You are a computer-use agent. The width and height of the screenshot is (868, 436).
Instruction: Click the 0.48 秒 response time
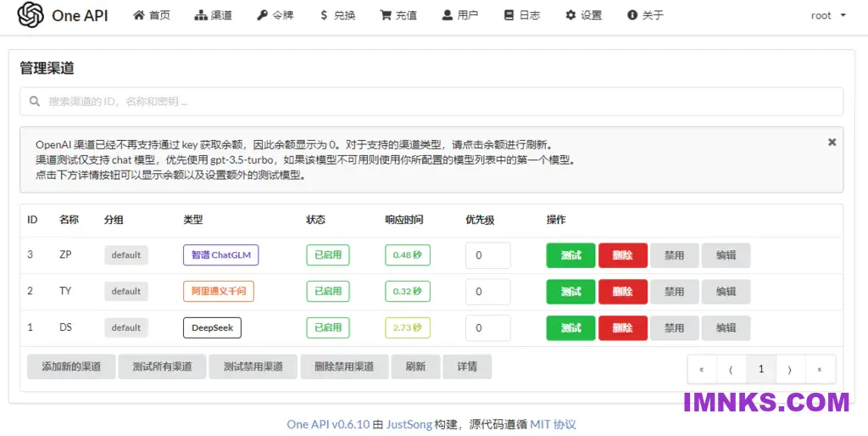[408, 255]
